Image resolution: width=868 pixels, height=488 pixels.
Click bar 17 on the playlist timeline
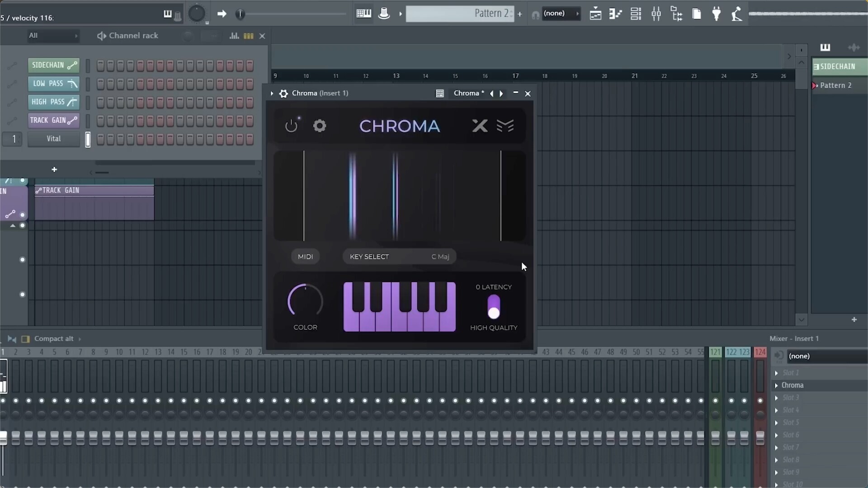pos(515,76)
